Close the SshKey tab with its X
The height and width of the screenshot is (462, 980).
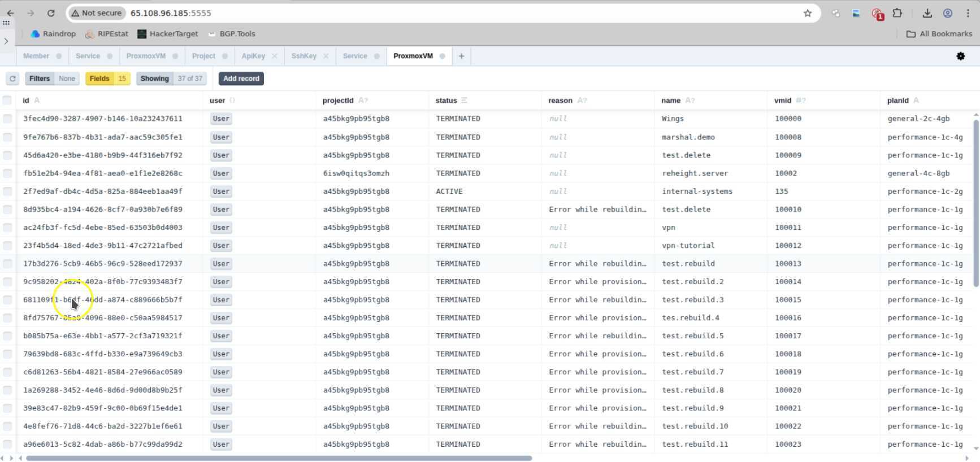point(326,56)
